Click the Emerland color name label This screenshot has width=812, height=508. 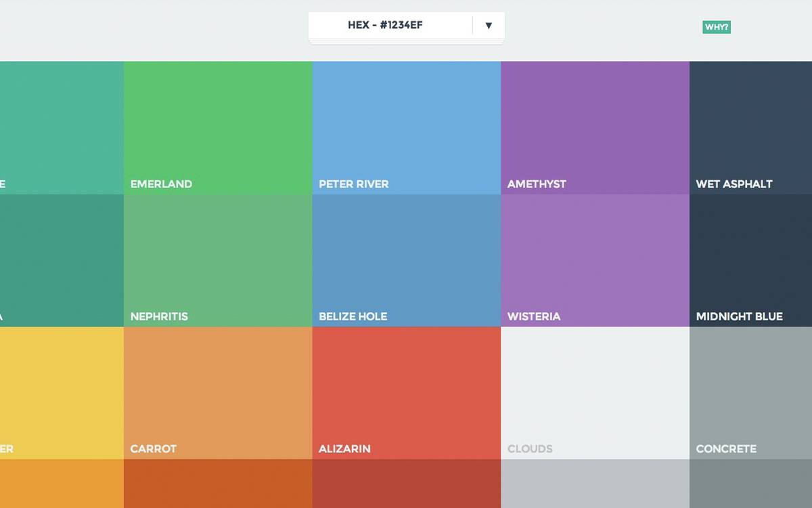[160, 184]
